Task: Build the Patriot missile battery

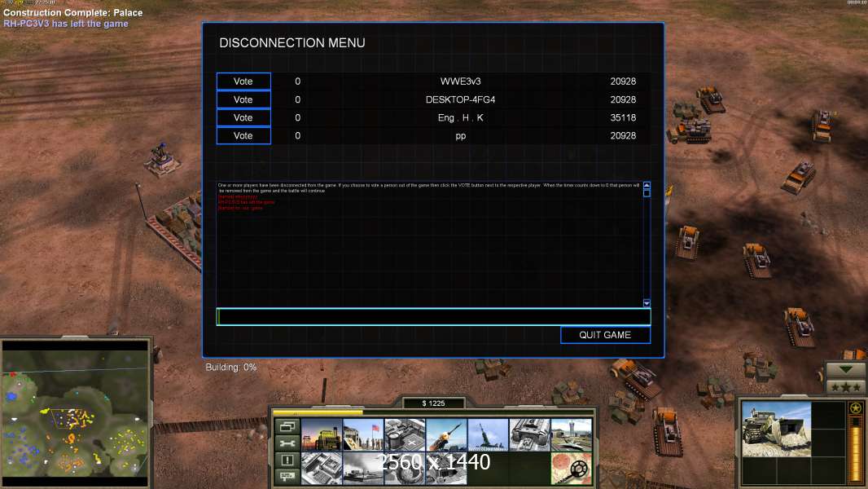Action: pyautogui.click(x=446, y=434)
